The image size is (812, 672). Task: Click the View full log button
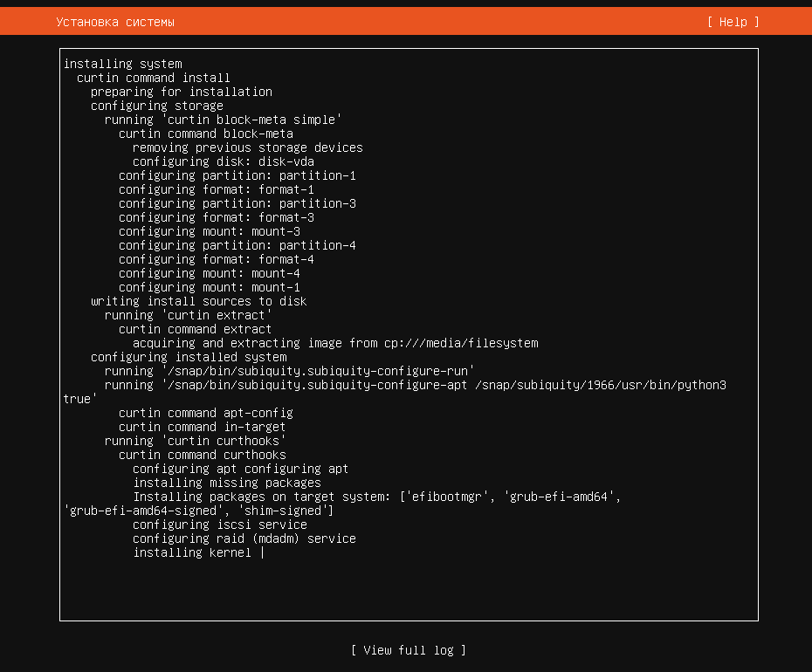click(x=409, y=650)
